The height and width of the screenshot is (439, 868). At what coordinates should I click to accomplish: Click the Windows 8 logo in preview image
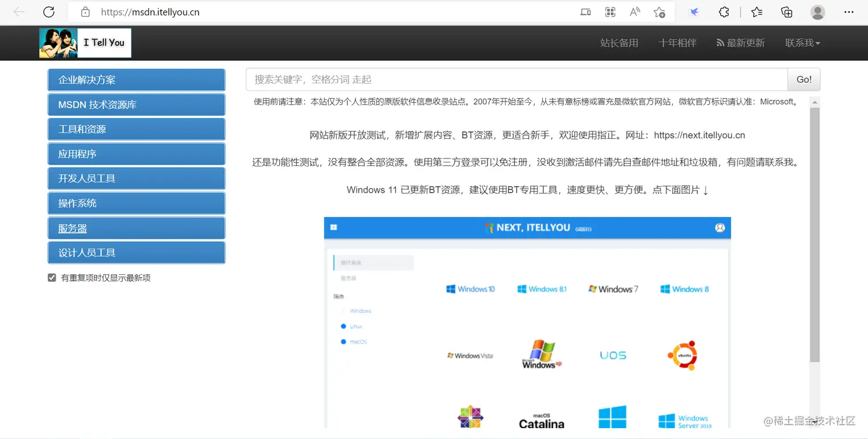[684, 289]
